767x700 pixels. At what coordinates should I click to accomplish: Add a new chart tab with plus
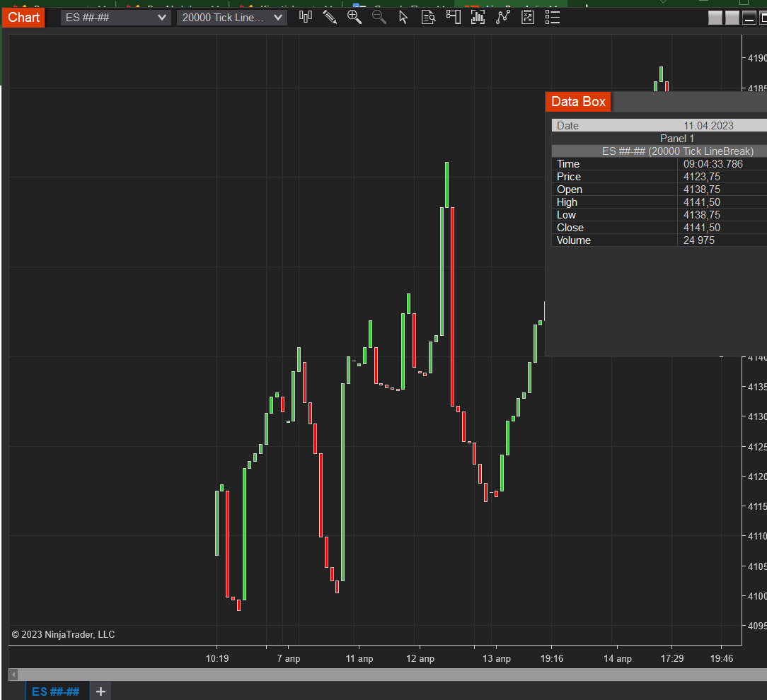[100, 692]
